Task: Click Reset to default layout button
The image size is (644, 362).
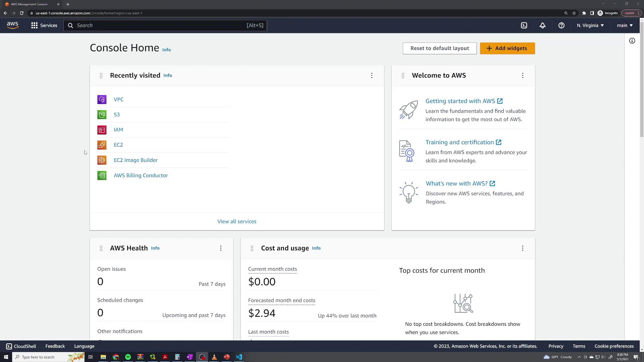Action: 439,48
